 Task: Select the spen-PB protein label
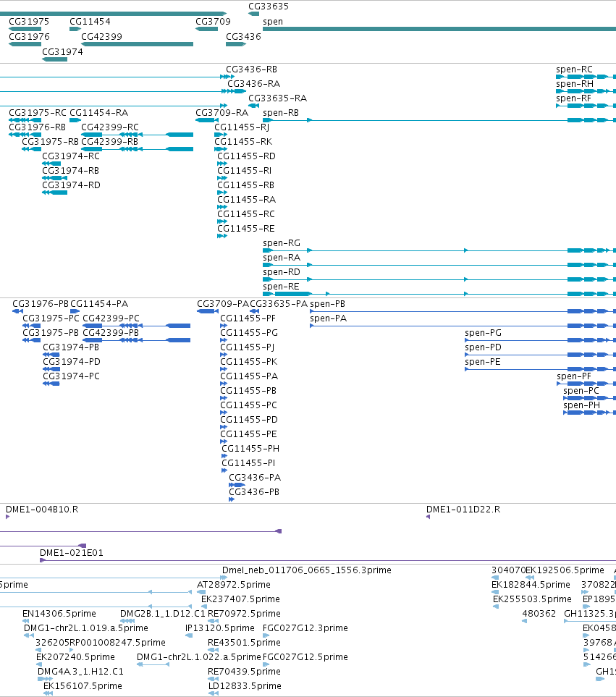(328, 303)
